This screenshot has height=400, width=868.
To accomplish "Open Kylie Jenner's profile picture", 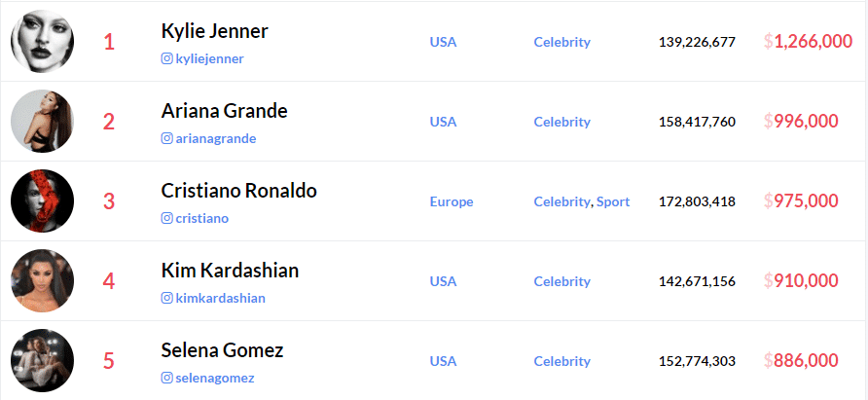I will pyautogui.click(x=42, y=42).
